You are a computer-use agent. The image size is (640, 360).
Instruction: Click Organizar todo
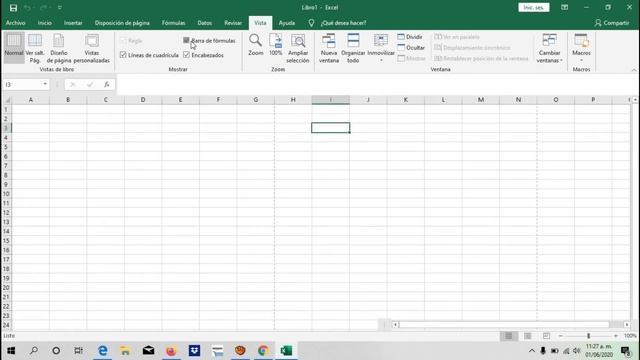coord(353,48)
